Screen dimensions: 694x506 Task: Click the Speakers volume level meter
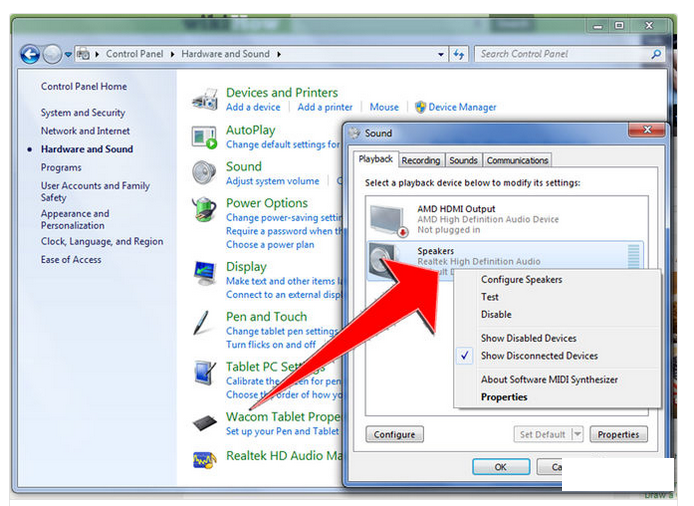634,256
